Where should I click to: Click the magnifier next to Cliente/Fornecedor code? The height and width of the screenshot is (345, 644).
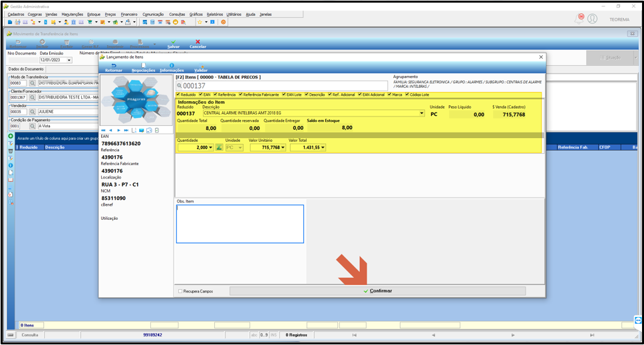[32, 98]
